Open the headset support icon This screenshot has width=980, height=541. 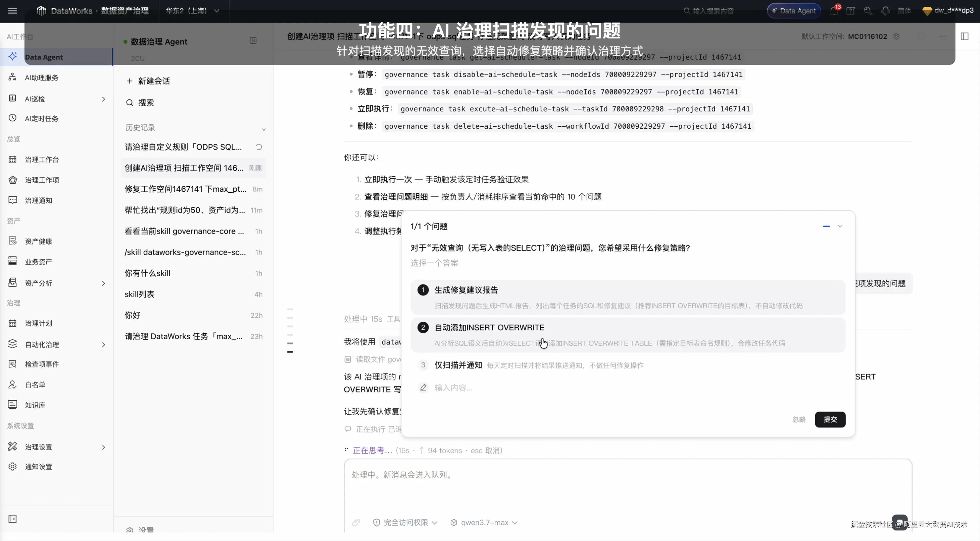click(885, 11)
